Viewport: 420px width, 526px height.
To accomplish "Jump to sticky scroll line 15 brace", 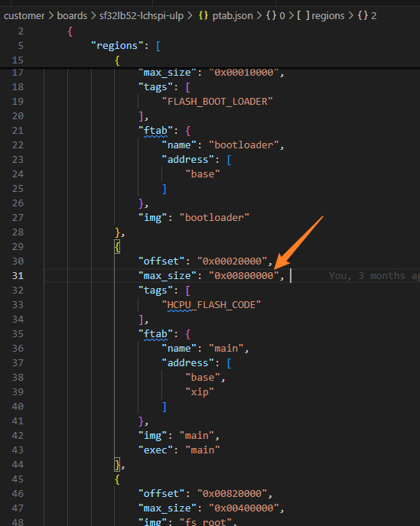I will [x=117, y=60].
